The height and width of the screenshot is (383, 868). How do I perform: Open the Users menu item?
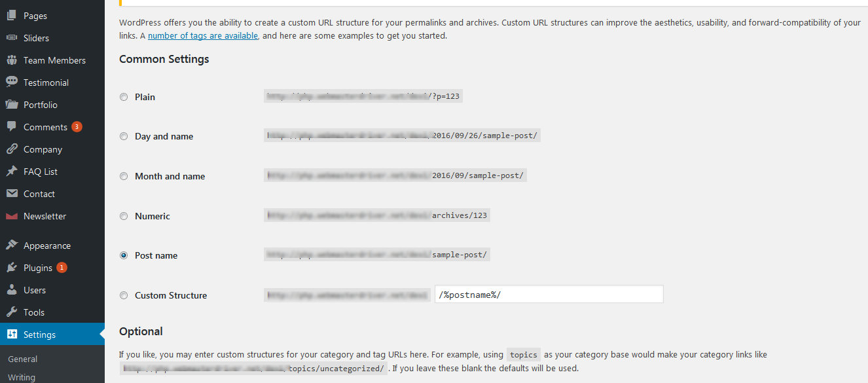(x=35, y=290)
